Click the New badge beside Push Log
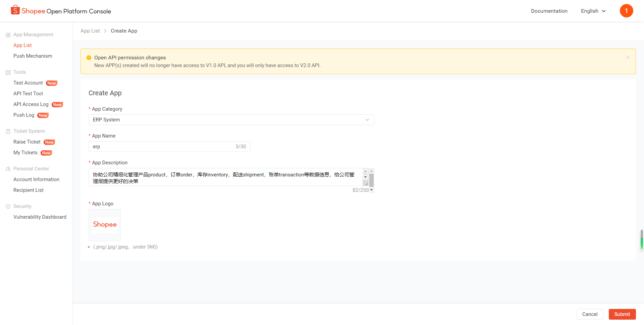The height and width of the screenshot is (325, 644). click(x=43, y=115)
